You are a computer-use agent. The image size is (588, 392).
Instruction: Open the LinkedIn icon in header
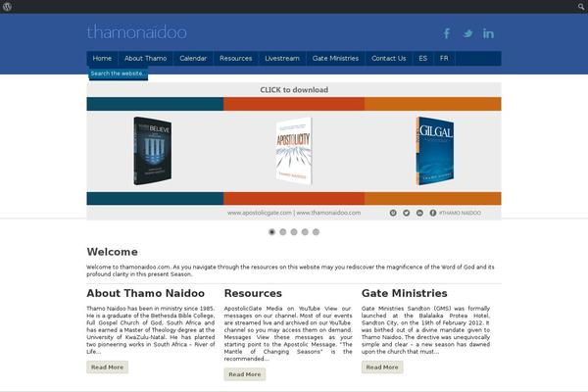tap(488, 33)
